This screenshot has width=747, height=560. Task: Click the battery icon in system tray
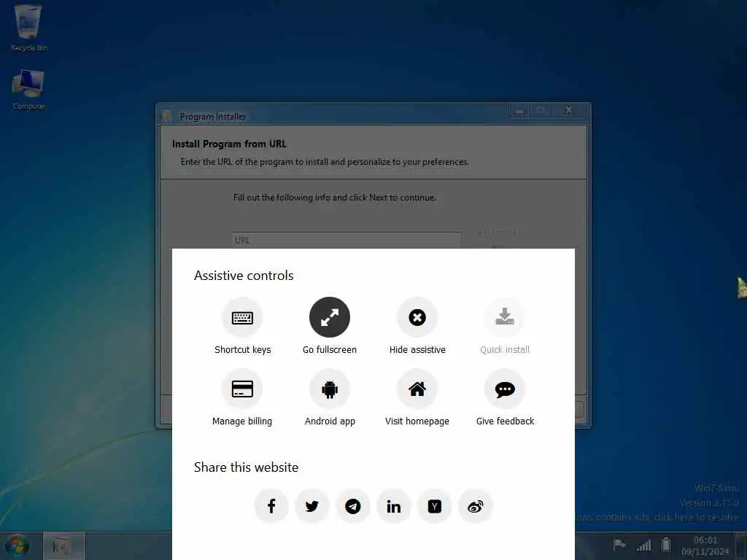click(666, 544)
